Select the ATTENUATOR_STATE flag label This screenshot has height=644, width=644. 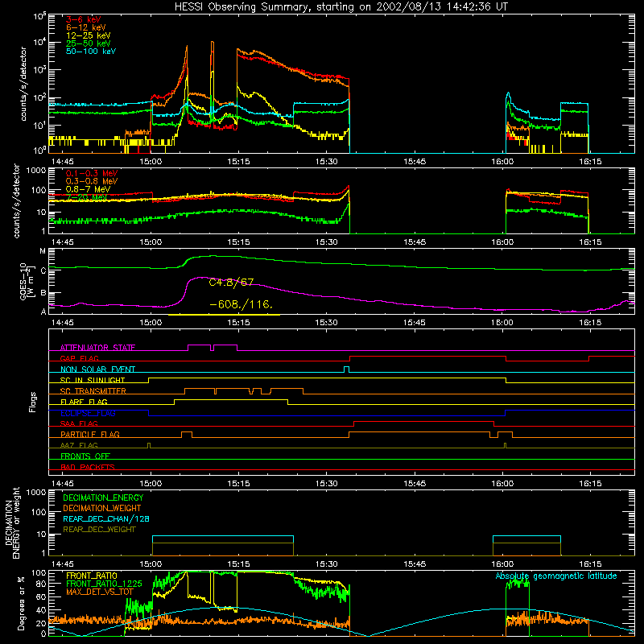pos(97,348)
